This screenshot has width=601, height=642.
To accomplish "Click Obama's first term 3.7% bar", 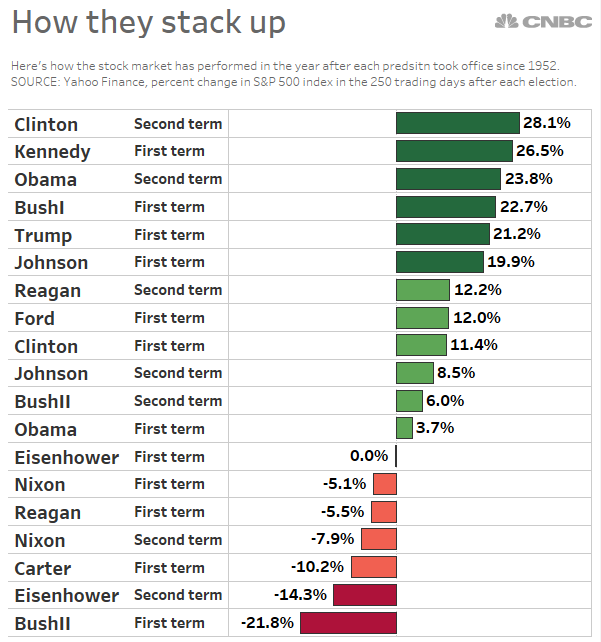I will point(404,428).
